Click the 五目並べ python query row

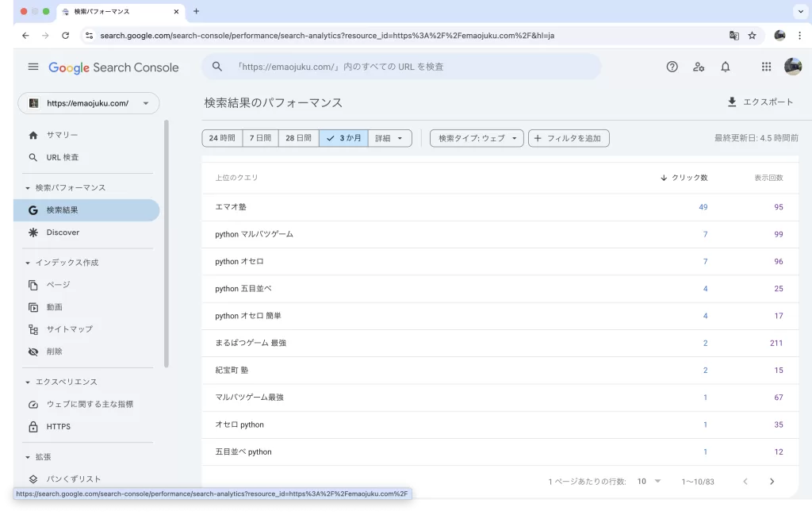[x=500, y=452]
